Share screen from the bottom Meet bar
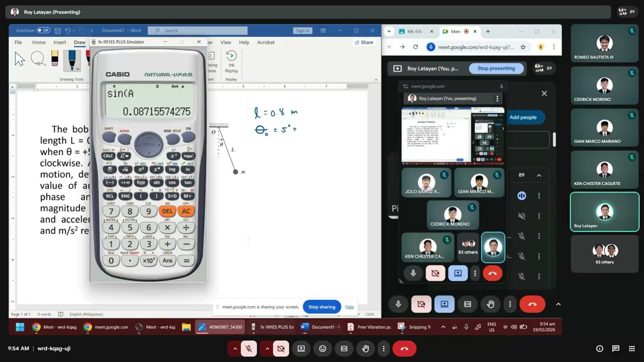This screenshot has height=362, width=644. 301,348
